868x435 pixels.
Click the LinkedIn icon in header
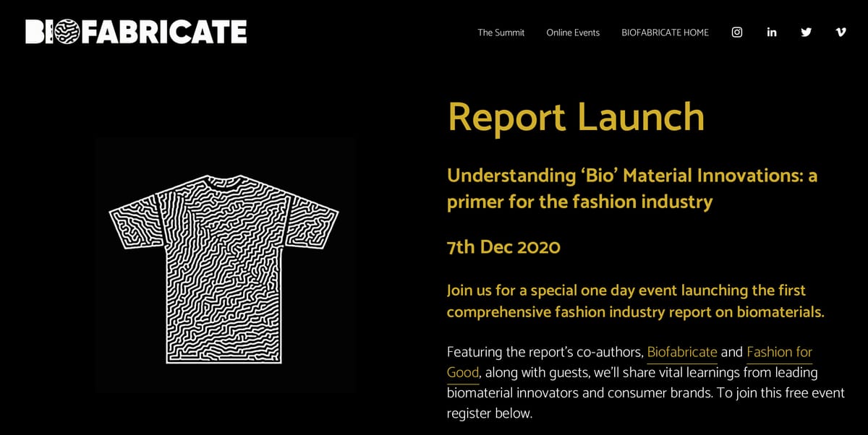tap(772, 32)
